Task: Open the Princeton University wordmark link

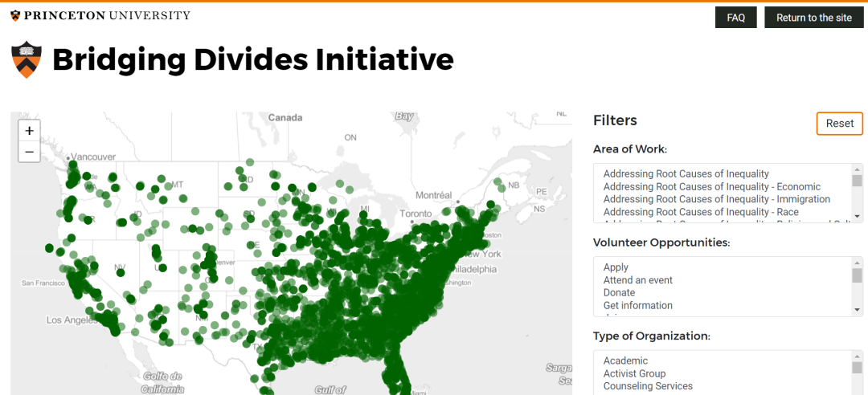Action: point(100,15)
